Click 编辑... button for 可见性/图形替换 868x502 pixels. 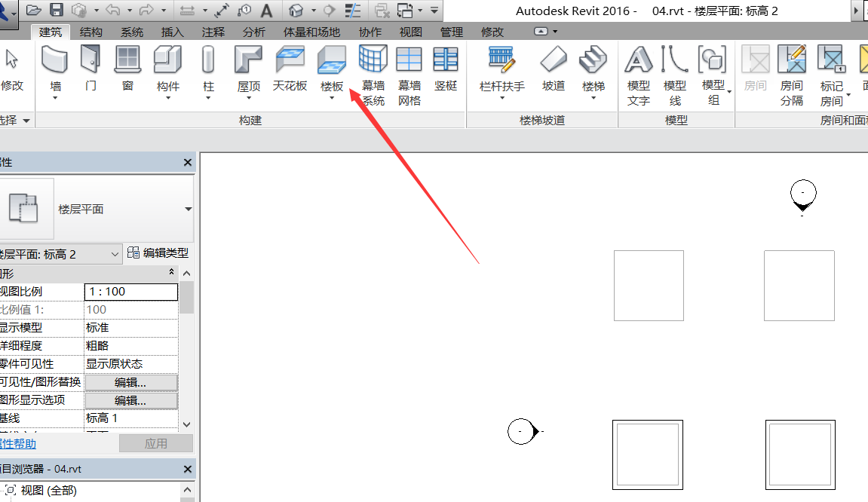tap(130, 382)
